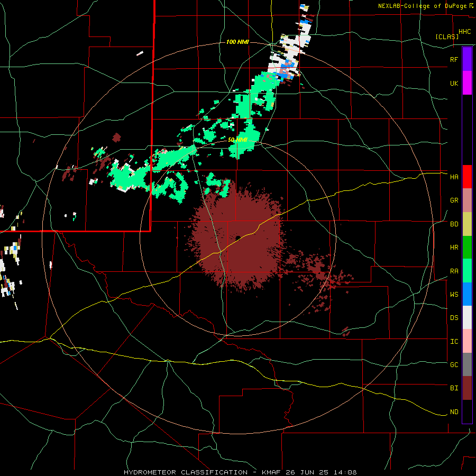Click the [CLAS] label
The height and width of the screenshot is (476, 476).
tap(447, 36)
